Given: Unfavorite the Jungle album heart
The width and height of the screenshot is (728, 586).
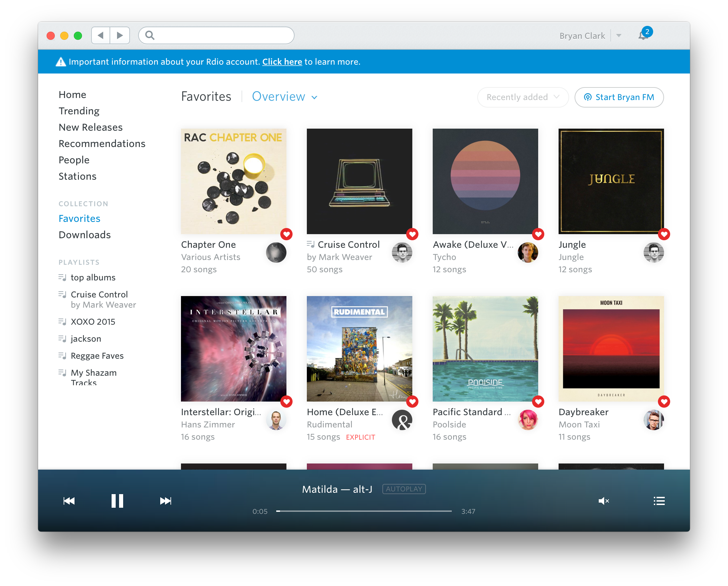Looking at the screenshot, I should (664, 234).
